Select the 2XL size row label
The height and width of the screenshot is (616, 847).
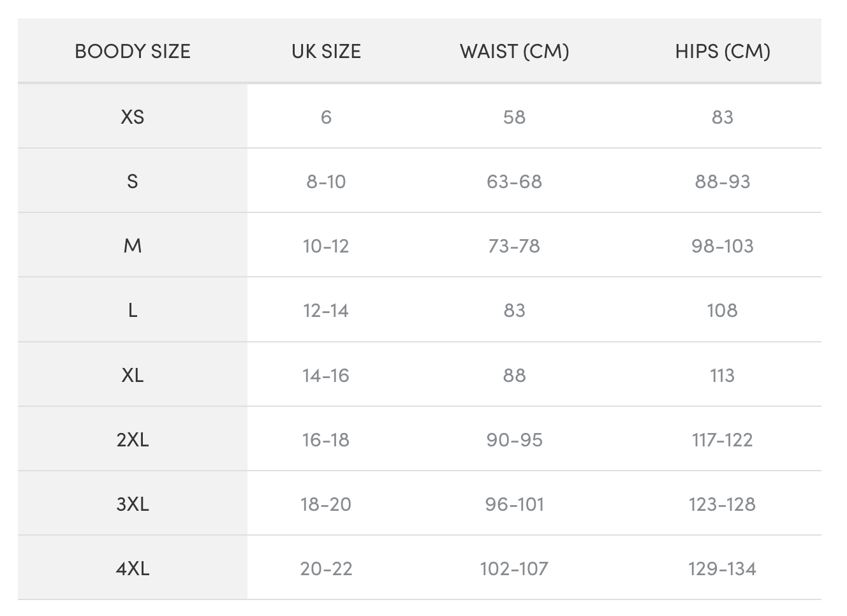[x=133, y=440]
